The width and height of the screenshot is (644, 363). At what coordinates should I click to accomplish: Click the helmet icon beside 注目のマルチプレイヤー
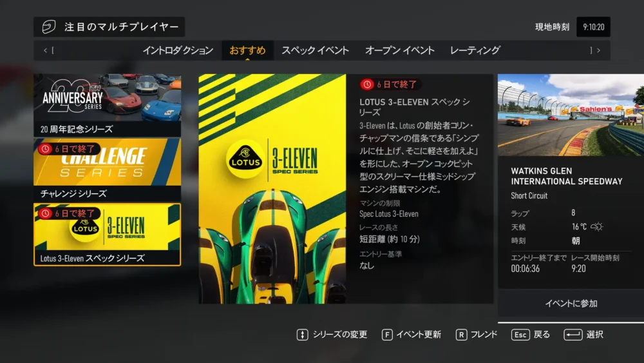(49, 26)
